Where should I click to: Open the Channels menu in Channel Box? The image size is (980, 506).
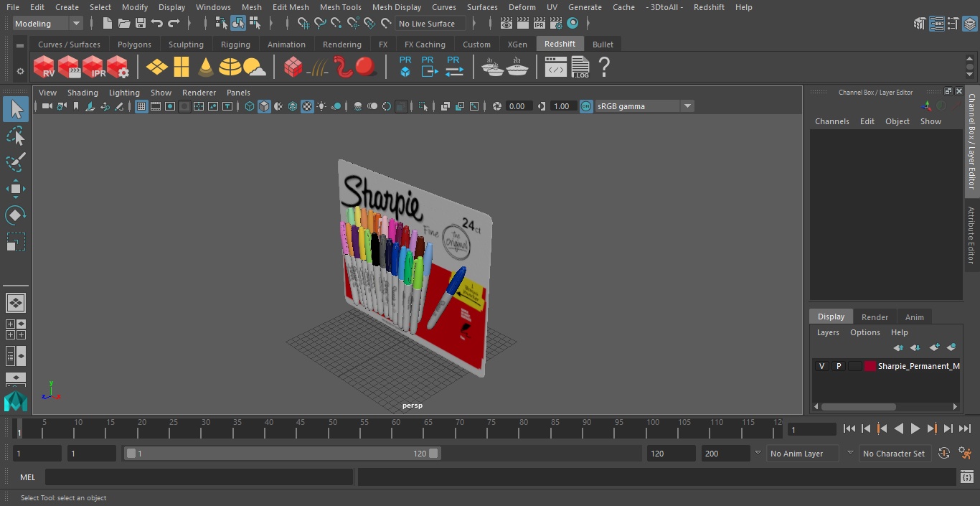point(831,121)
